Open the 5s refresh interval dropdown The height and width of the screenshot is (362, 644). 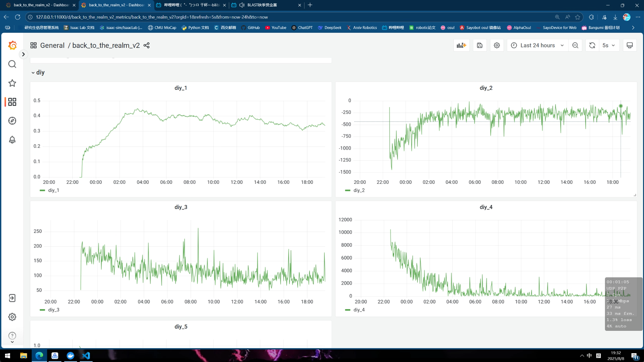coord(609,45)
